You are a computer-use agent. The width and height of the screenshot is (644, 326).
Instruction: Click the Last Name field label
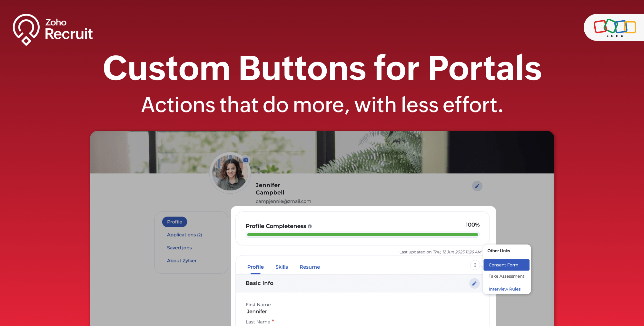tap(258, 322)
